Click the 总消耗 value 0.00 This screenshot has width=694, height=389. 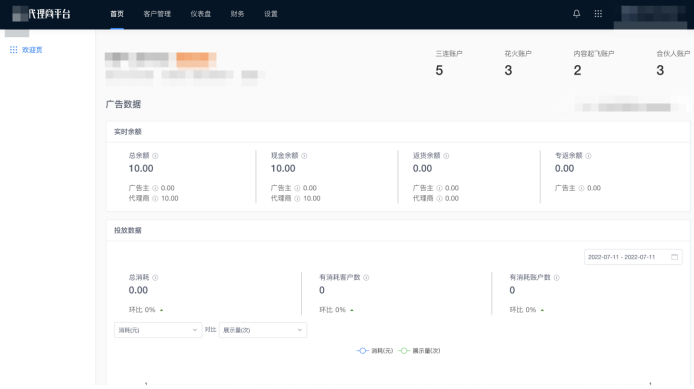click(x=138, y=290)
